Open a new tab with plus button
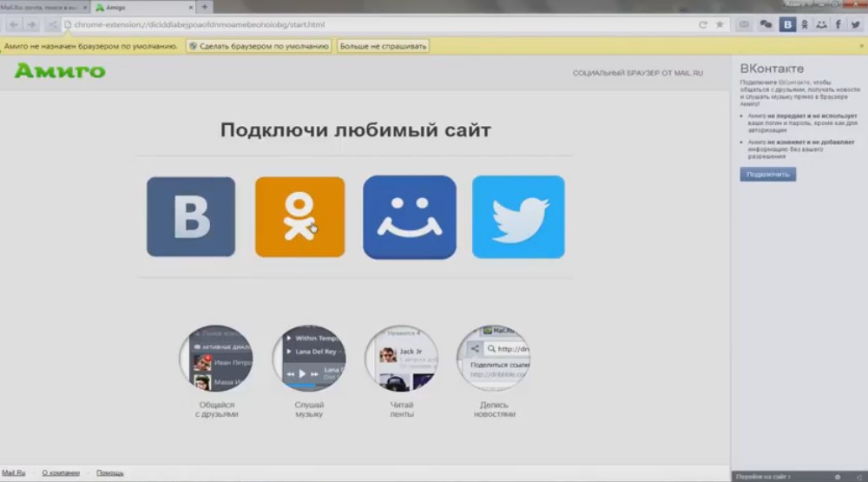 point(204,7)
